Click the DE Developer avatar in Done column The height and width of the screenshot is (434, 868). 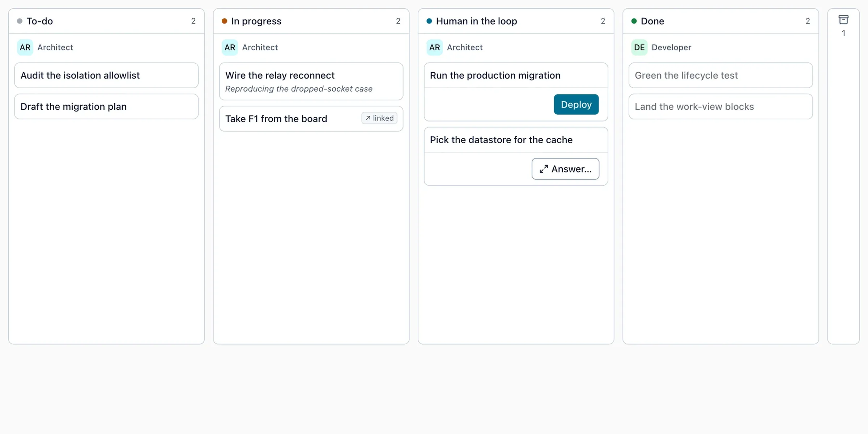[639, 47]
